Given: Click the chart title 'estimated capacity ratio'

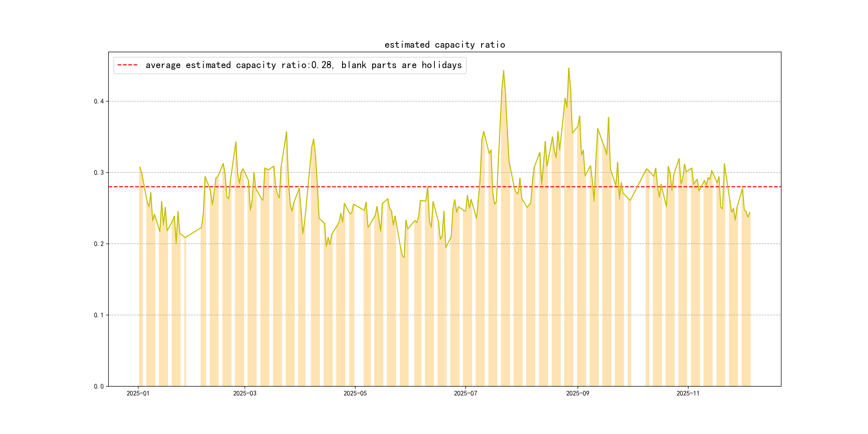Looking at the screenshot, I should [444, 45].
